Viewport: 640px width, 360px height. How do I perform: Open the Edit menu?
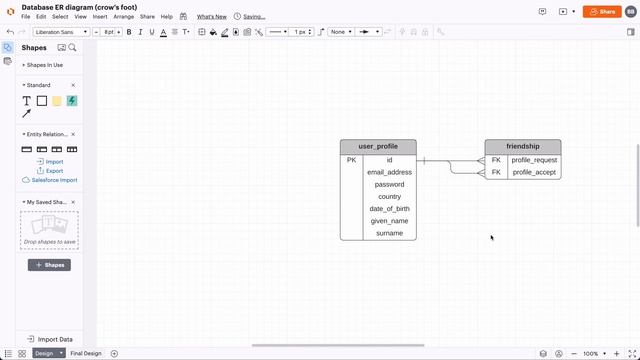pos(41,17)
